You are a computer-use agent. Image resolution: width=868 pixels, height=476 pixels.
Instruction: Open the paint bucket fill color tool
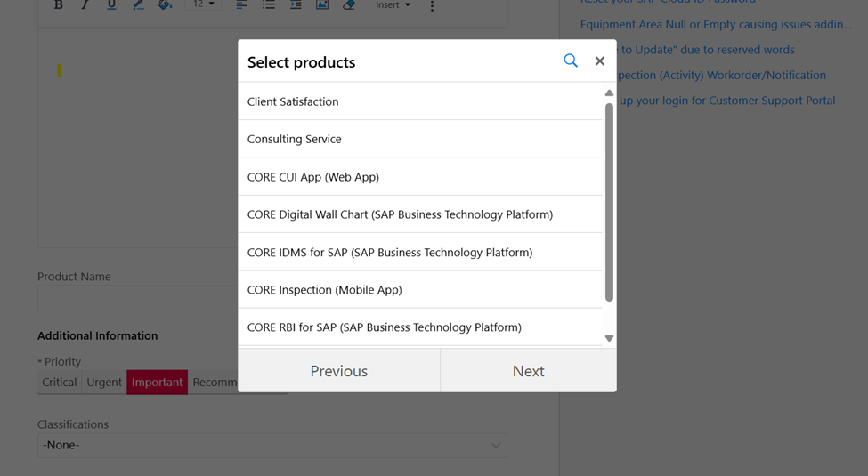[x=165, y=5]
